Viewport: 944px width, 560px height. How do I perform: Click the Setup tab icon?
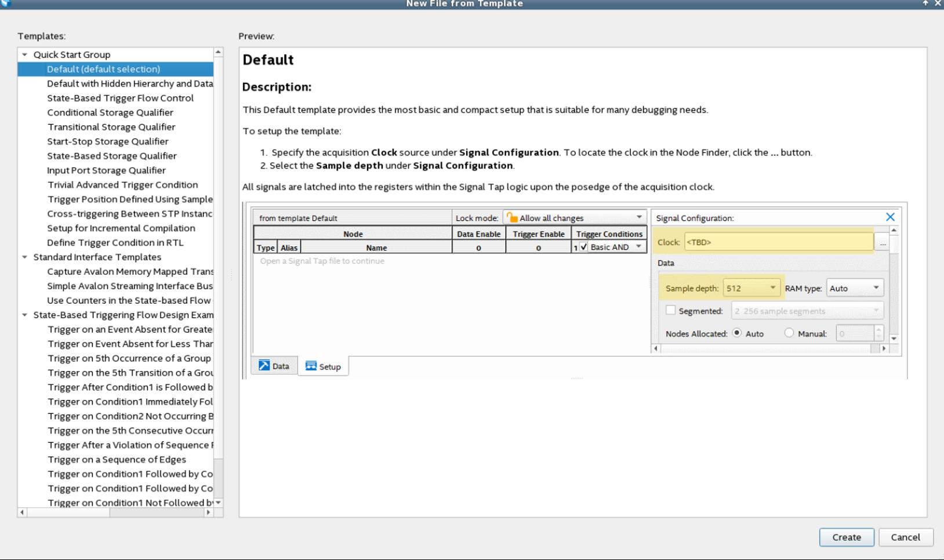tap(311, 366)
